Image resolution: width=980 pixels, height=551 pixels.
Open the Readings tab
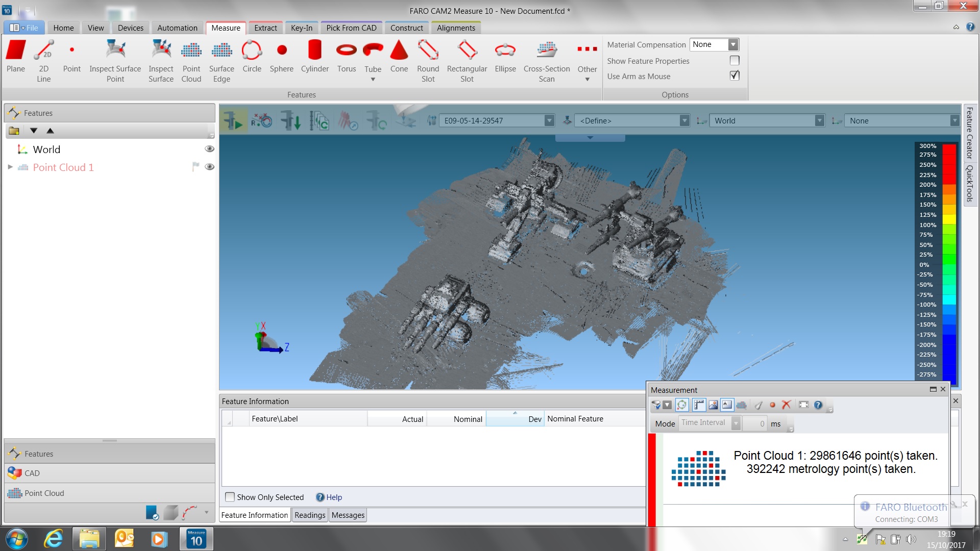[310, 515]
